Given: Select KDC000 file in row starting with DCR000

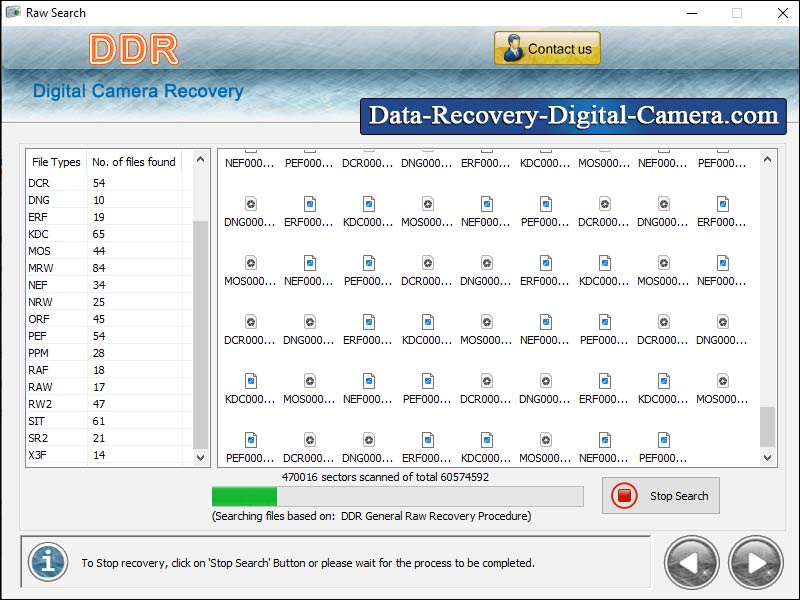Looking at the screenshot, I should [x=428, y=330].
